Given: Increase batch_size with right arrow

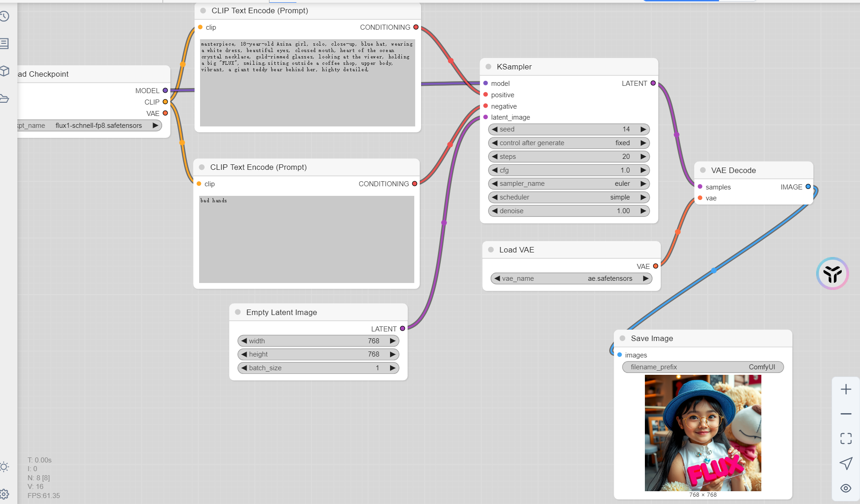Looking at the screenshot, I should click(x=392, y=368).
